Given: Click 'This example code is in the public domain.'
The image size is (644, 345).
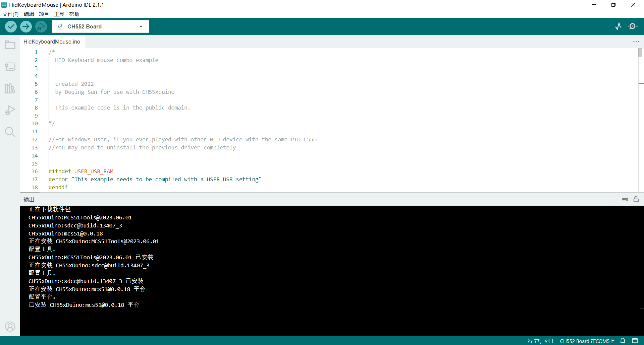Looking at the screenshot, I should click(122, 108).
